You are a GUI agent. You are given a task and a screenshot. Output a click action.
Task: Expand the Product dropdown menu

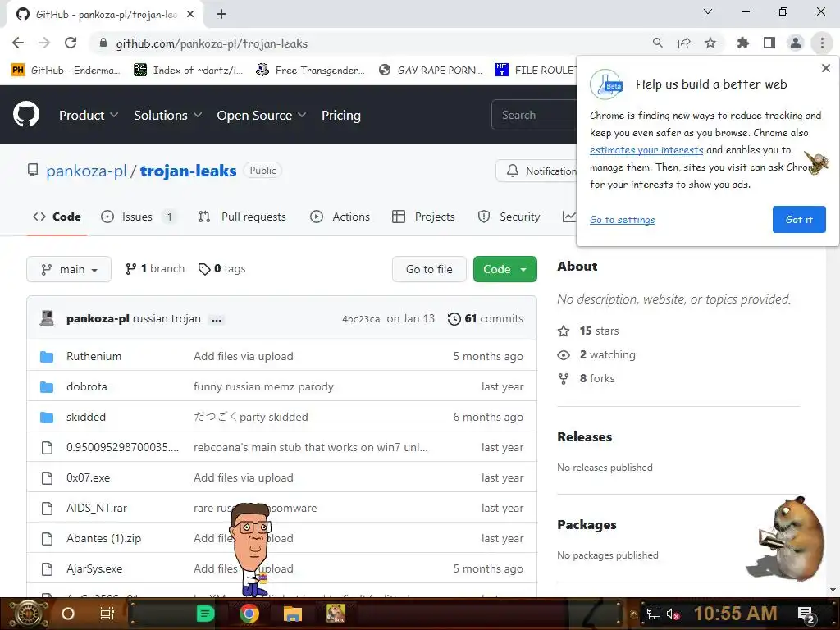[x=89, y=115]
